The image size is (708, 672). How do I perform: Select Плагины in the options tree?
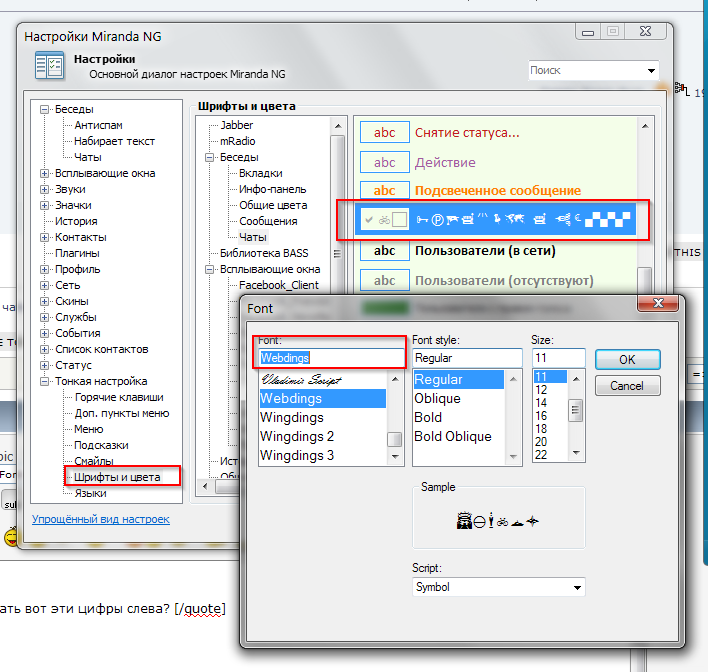pyautogui.click(x=77, y=253)
